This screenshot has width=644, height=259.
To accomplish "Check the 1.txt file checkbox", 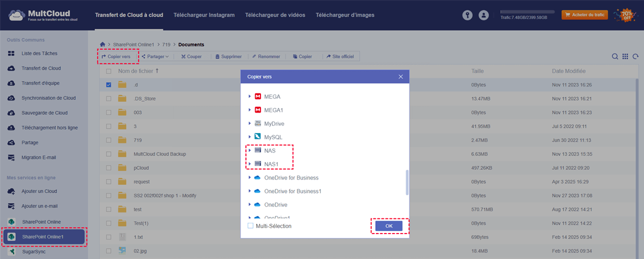I will (x=109, y=237).
